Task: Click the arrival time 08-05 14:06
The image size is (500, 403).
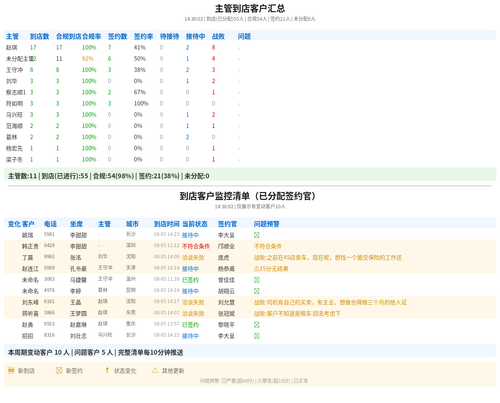Action: 167,257
